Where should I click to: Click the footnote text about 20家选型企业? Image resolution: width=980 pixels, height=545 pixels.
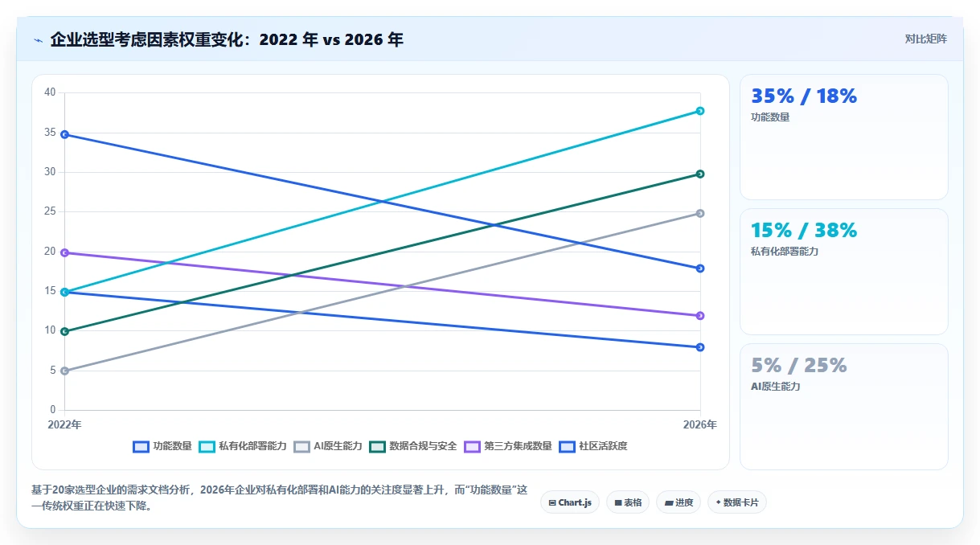click(280, 498)
